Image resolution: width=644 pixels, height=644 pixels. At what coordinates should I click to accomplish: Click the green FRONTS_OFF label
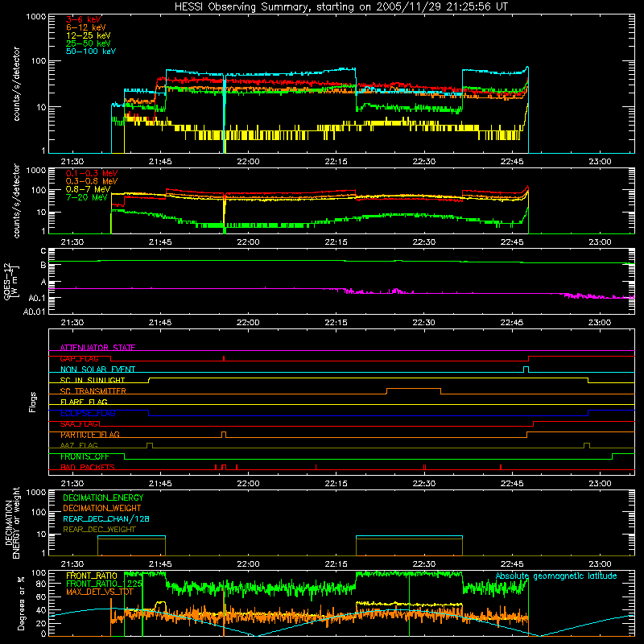[x=85, y=456]
